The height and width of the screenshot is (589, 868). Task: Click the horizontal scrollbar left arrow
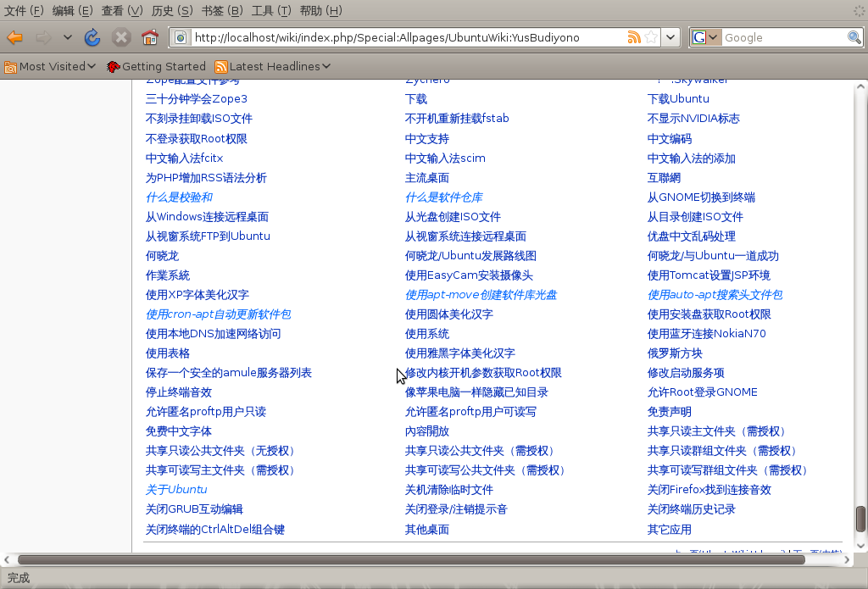tap(7, 559)
